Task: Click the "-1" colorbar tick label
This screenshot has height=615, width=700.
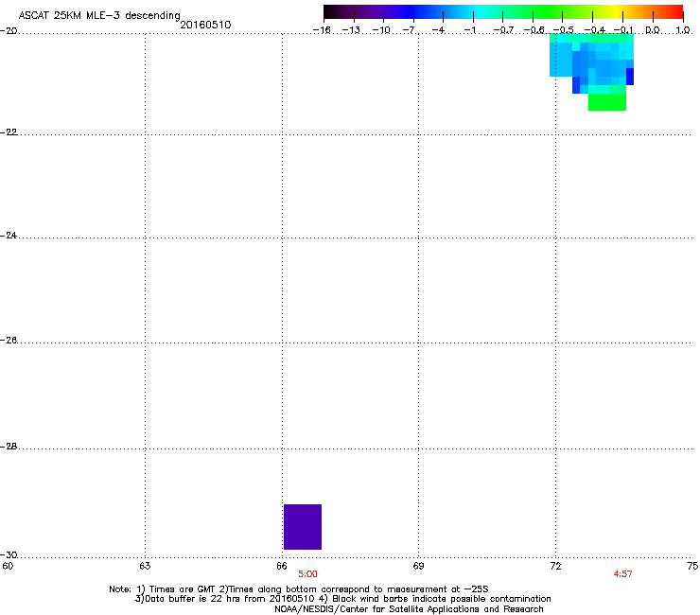Action: click(x=469, y=30)
